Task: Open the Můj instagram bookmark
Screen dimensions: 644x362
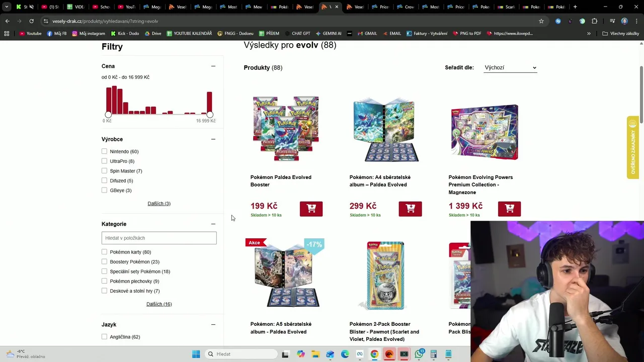Action: [x=89, y=34]
